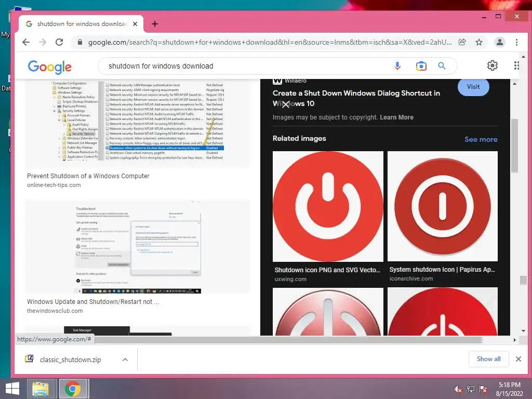Image resolution: width=532 pixels, height=399 pixels.
Task: Open the Papirus System shutdown icon thumbnail
Action: (443, 206)
